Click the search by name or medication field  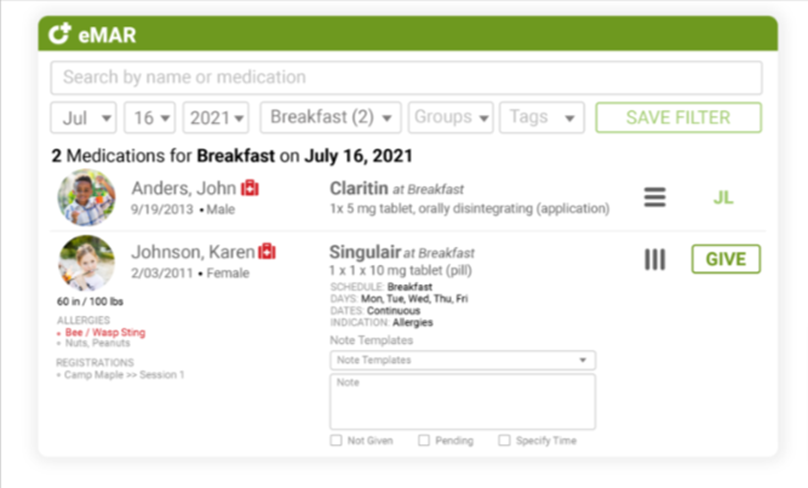[x=406, y=77]
